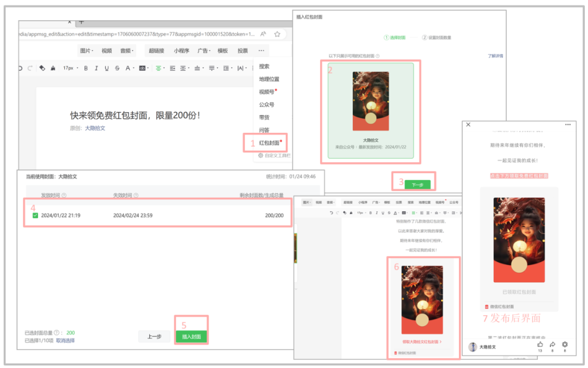Choose 带货 from the more menu
Screen dimensions: 588x368
tap(264, 118)
